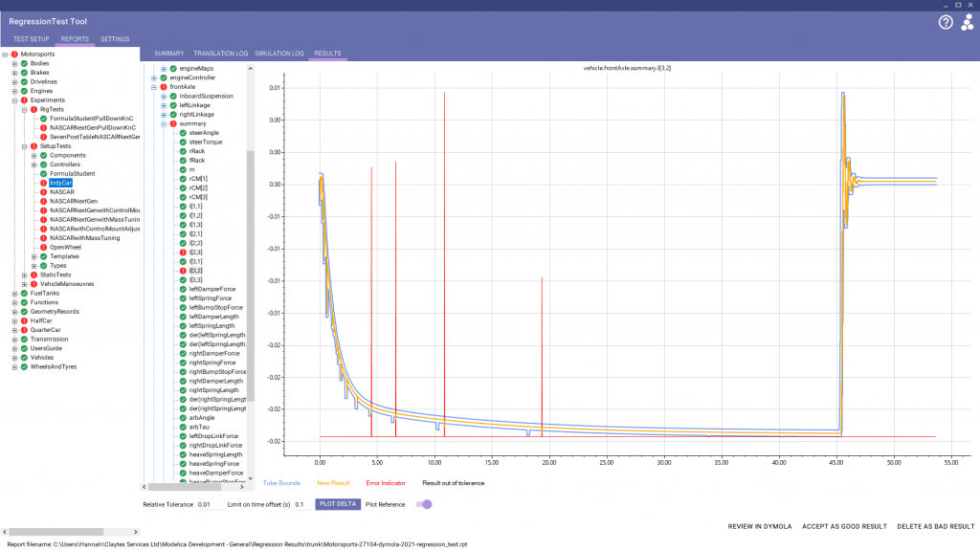Click the Limit on time offset field
Viewport: 980px width, 550px height.
tap(302, 504)
